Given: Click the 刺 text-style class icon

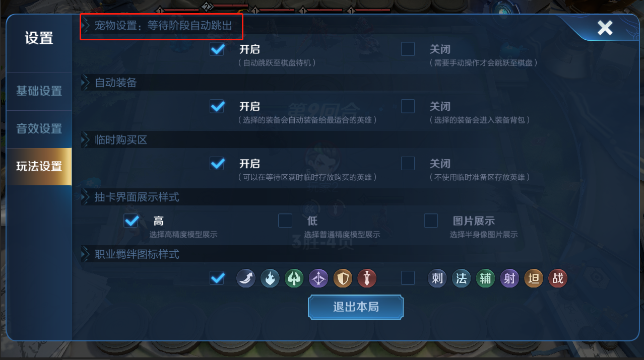Looking at the screenshot, I should 437,278.
